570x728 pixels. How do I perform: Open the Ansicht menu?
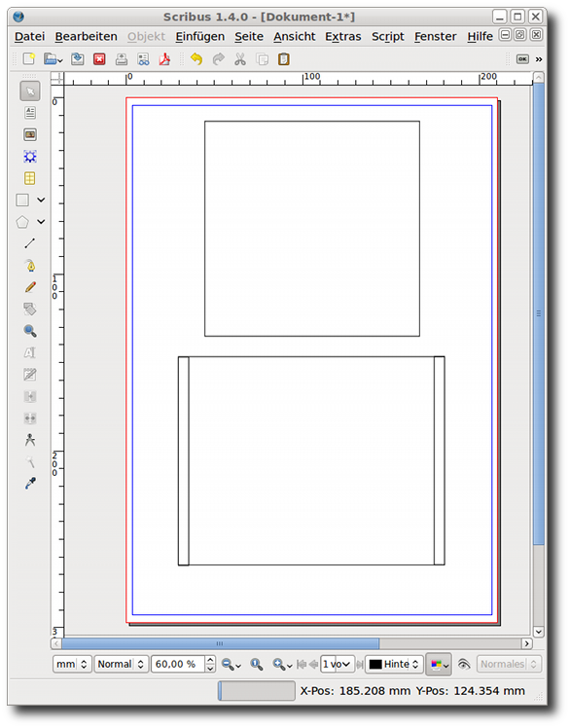[x=295, y=37]
